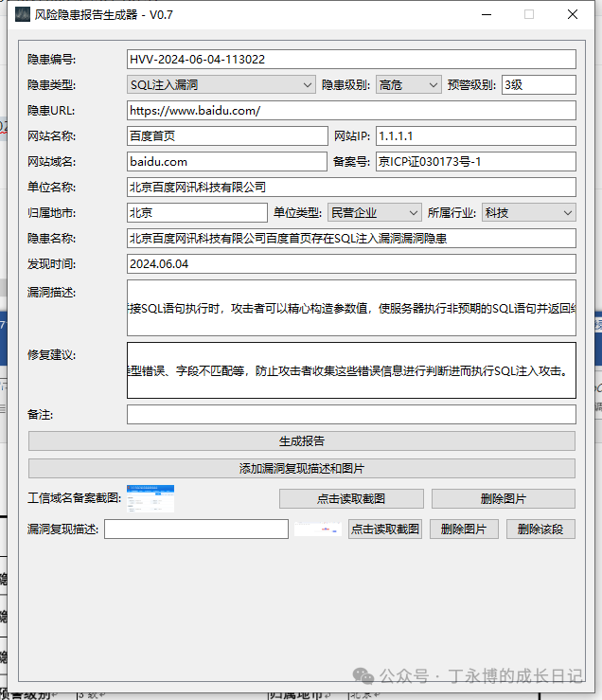This screenshot has width=602, height=700.
Task: Click the 预警级别 field showing 3级
Action: [x=539, y=85]
